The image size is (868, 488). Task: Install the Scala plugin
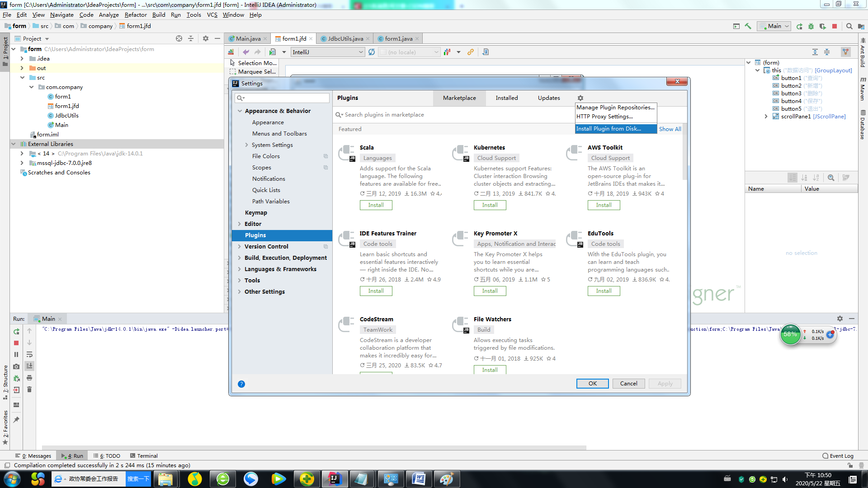point(376,205)
